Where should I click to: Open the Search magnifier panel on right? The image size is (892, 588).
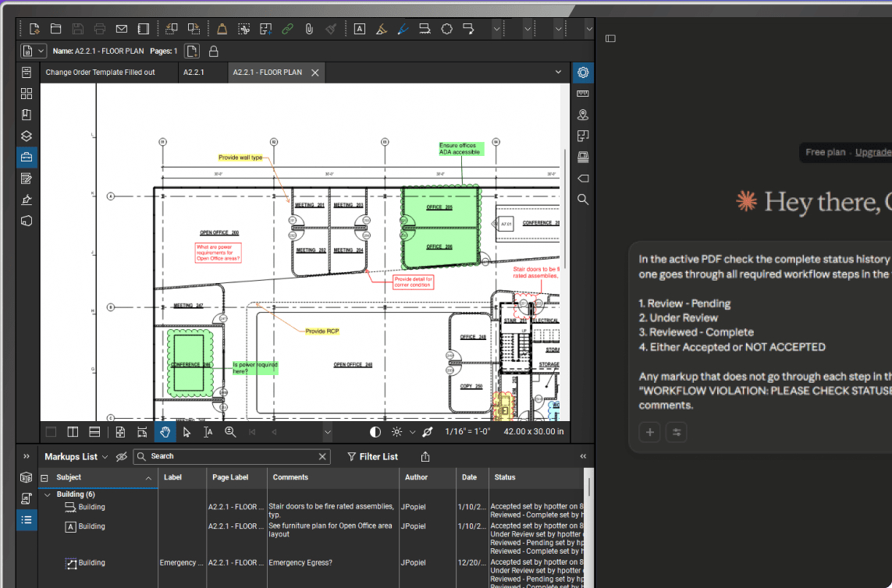[582, 200]
